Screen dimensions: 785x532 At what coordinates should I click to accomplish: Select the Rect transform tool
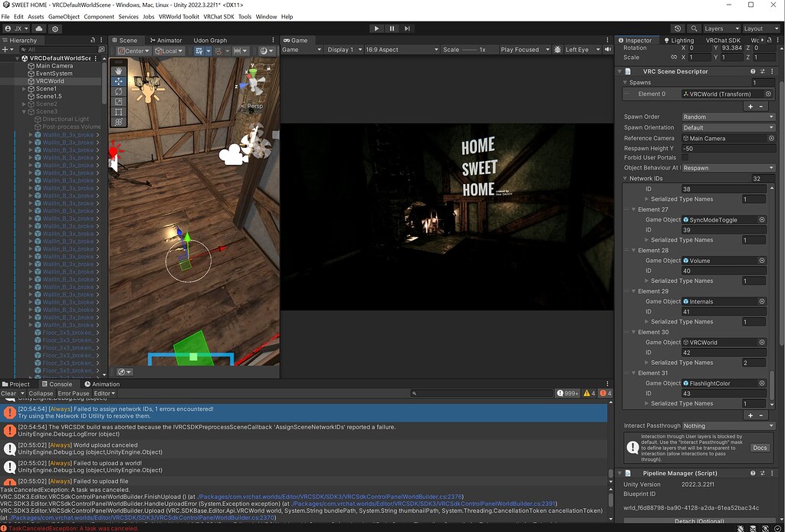coord(118,112)
